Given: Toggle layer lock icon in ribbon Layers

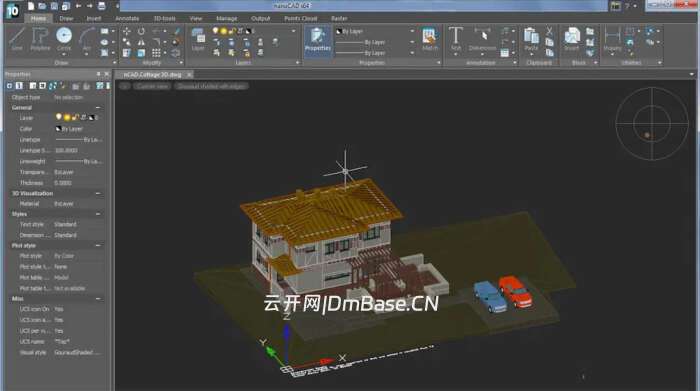Looking at the screenshot, I should (232, 31).
